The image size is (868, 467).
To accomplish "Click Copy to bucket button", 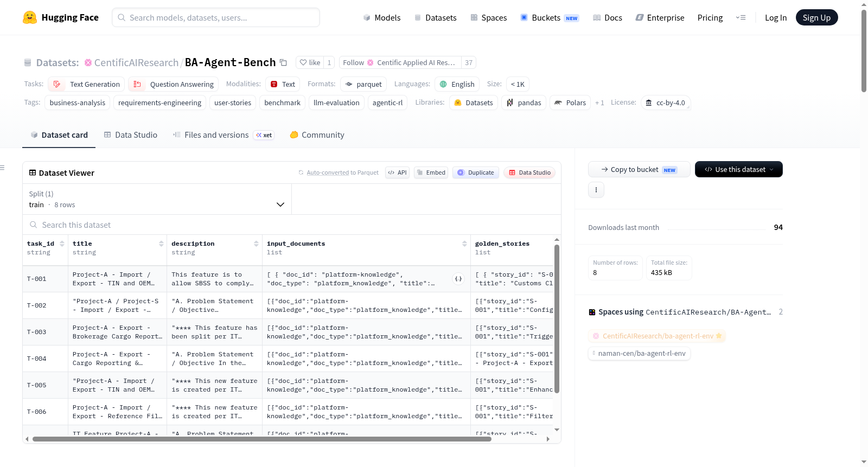I will (x=639, y=169).
